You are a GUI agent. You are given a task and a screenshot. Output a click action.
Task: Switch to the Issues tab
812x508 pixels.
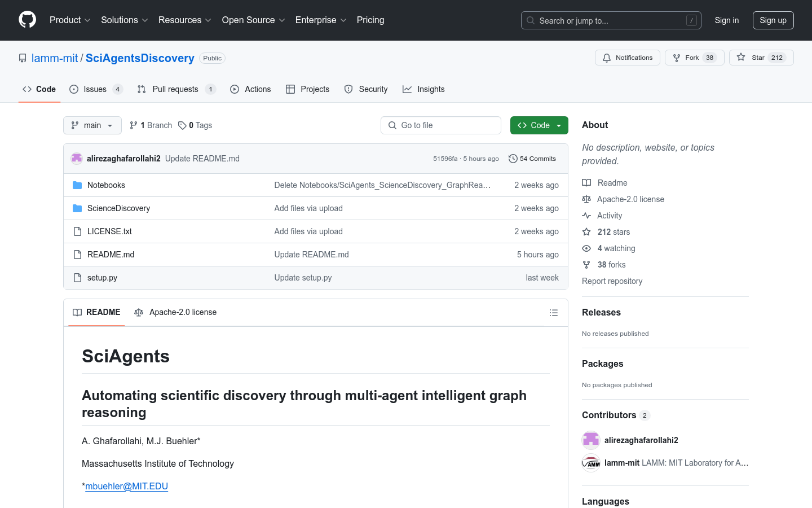point(95,89)
